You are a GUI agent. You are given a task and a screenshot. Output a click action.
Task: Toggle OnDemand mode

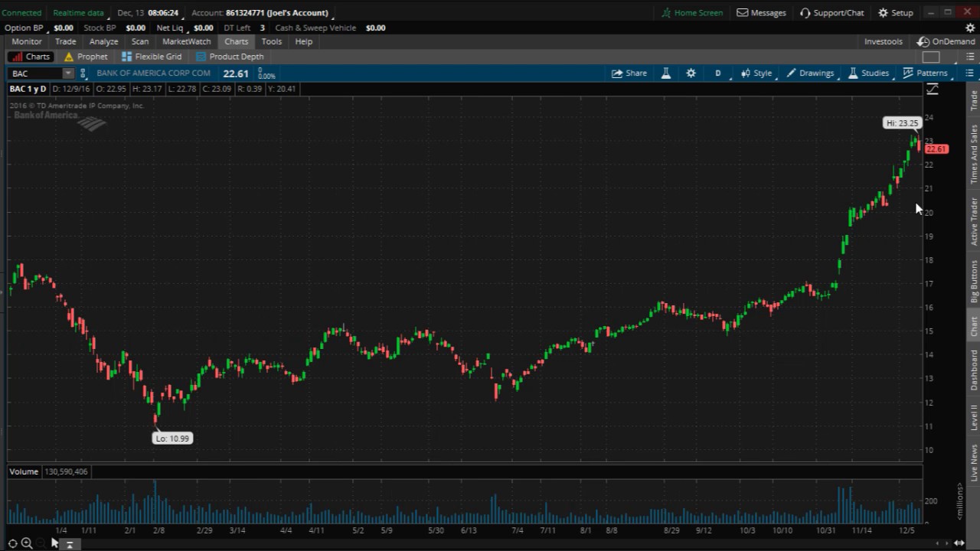(946, 41)
